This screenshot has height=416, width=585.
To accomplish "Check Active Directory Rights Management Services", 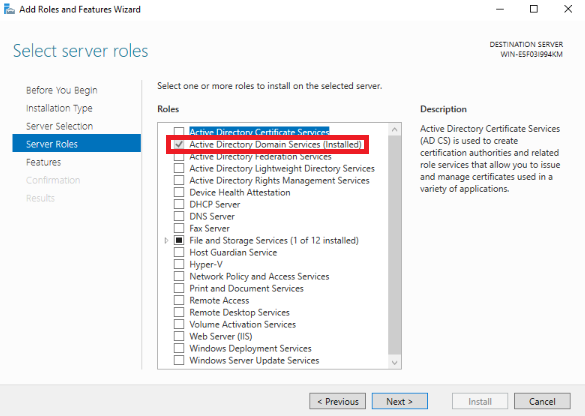I will pyautogui.click(x=179, y=180).
